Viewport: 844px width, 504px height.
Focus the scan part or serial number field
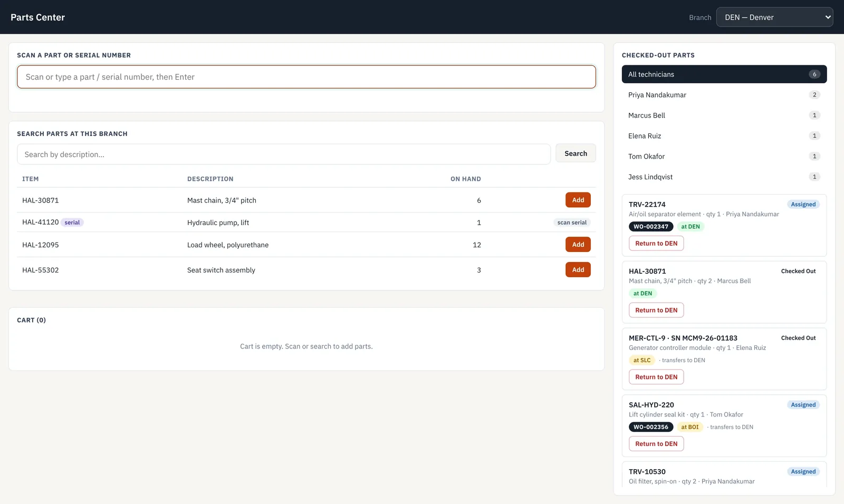point(306,77)
